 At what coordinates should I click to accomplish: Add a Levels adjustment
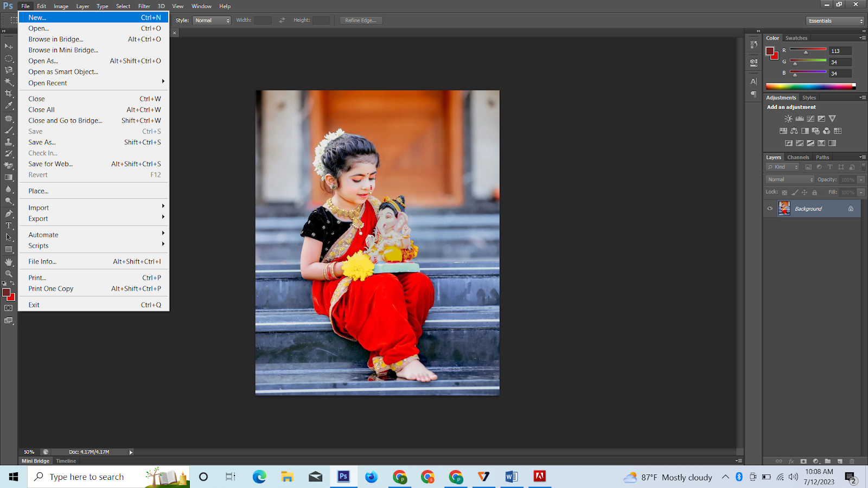800,119
